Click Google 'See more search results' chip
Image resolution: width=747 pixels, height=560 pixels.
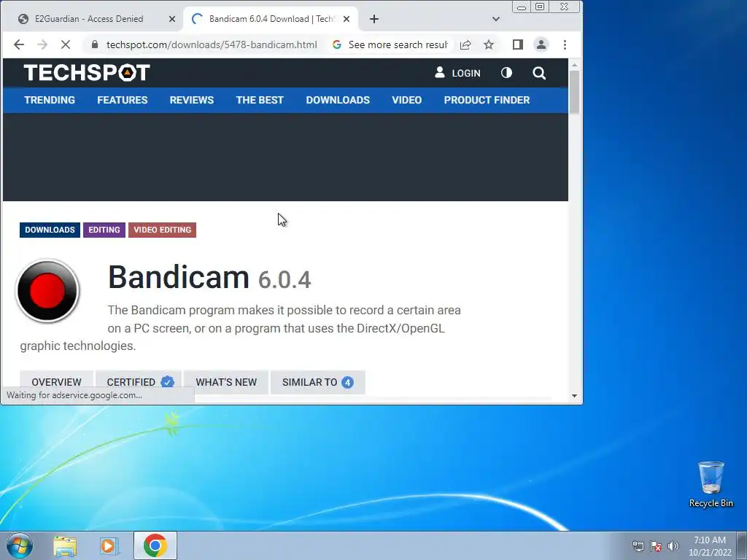point(391,44)
